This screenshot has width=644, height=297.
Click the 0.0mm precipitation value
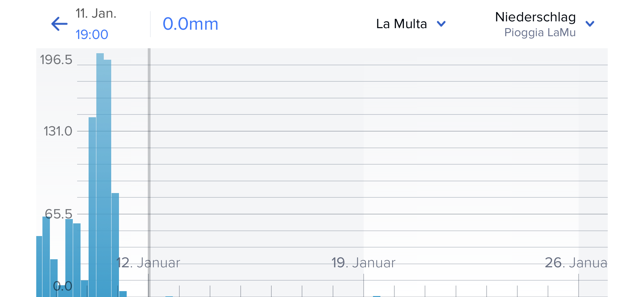[191, 24]
